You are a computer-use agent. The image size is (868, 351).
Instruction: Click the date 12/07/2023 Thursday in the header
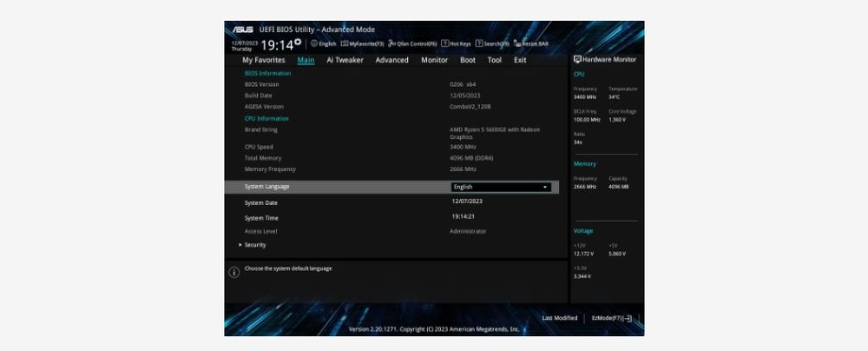pos(244,45)
